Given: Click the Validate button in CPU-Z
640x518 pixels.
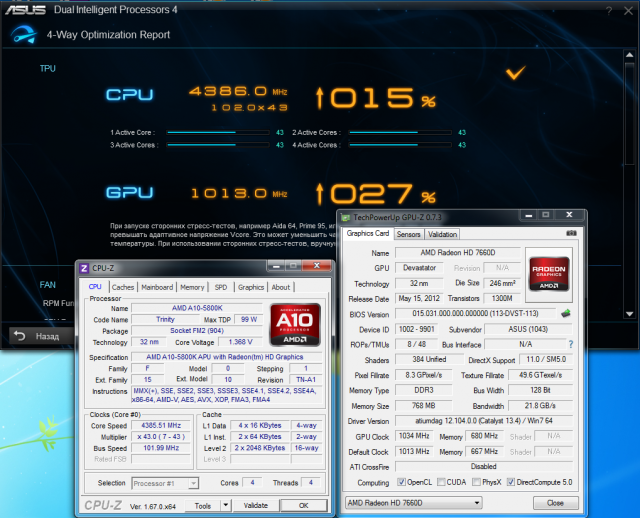Looking at the screenshot, I should point(256,505).
